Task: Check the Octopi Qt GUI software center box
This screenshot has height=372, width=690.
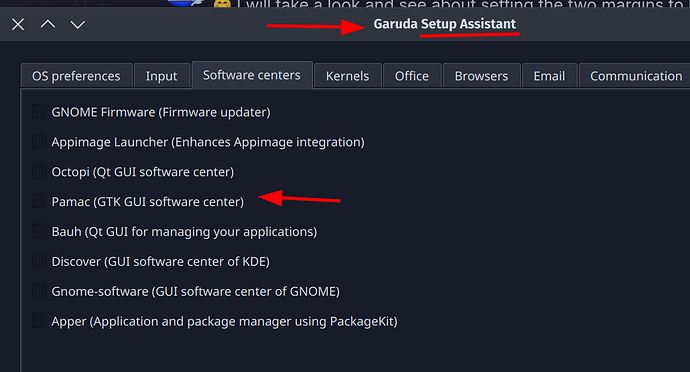Action: [39, 172]
